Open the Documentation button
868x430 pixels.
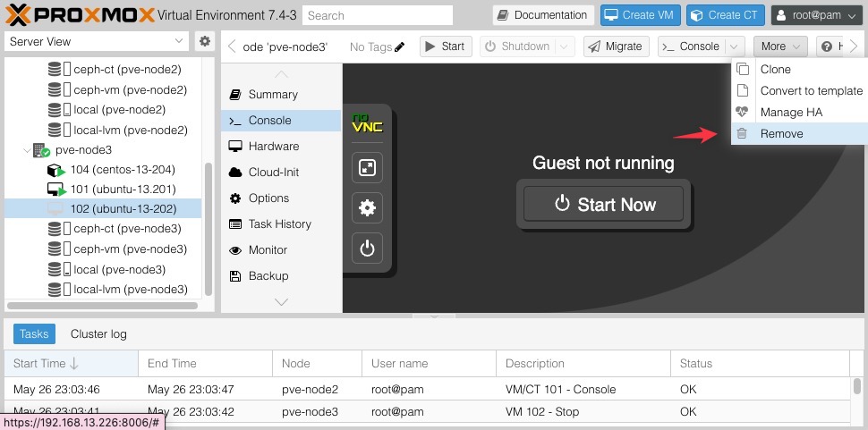coord(543,15)
